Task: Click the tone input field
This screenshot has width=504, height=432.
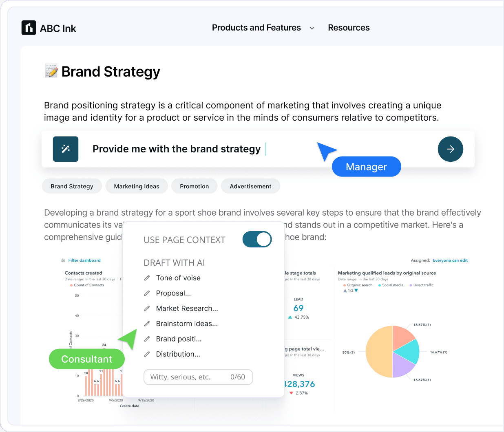Action: point(188,377)
